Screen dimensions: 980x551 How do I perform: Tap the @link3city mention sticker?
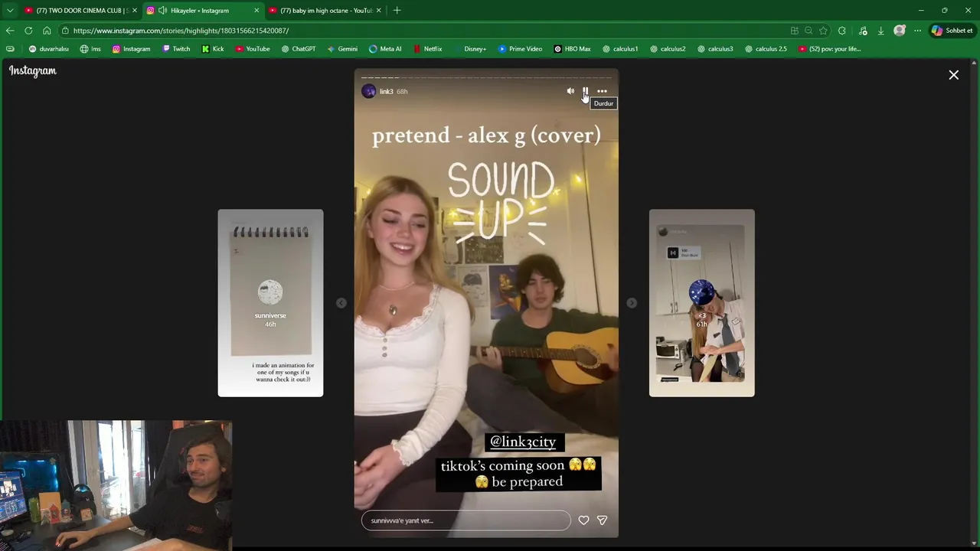523,442
